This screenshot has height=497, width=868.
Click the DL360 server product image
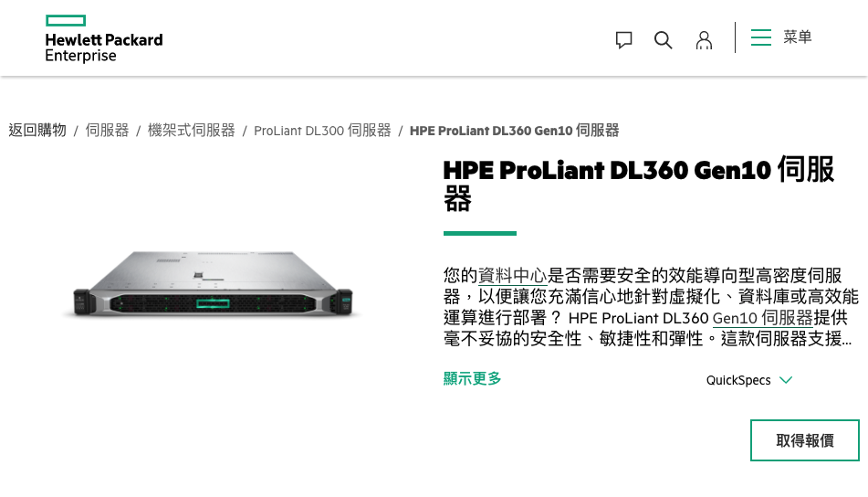(x=213, y=284)
